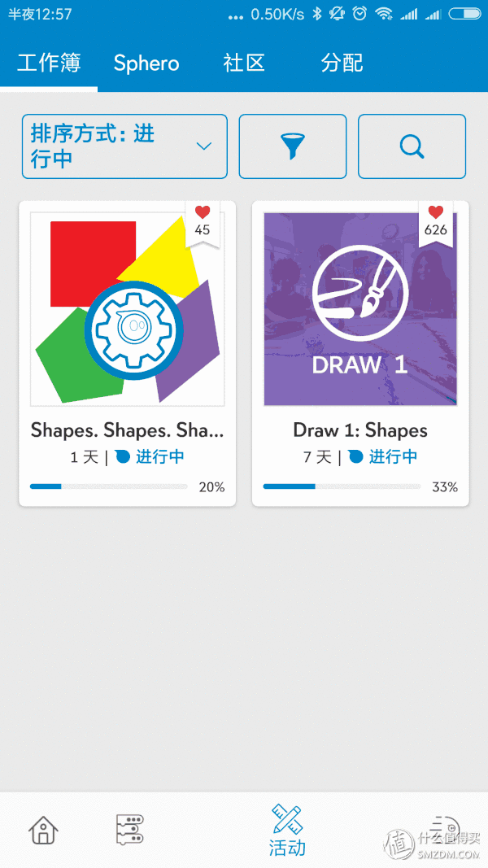The width and height of the screenshot is (488, 868).
Task: Select the 活动 pencil-and-ruler icon
Action: coord(287,830)
